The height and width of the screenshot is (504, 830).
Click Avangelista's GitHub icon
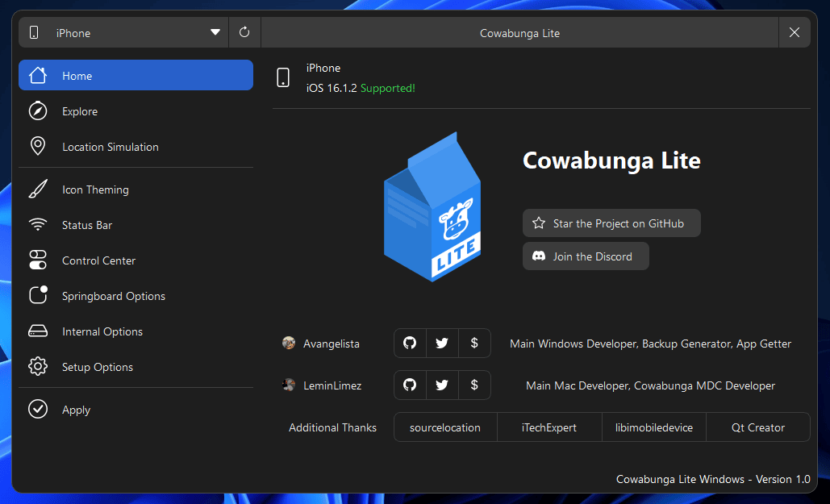(410, 343)
